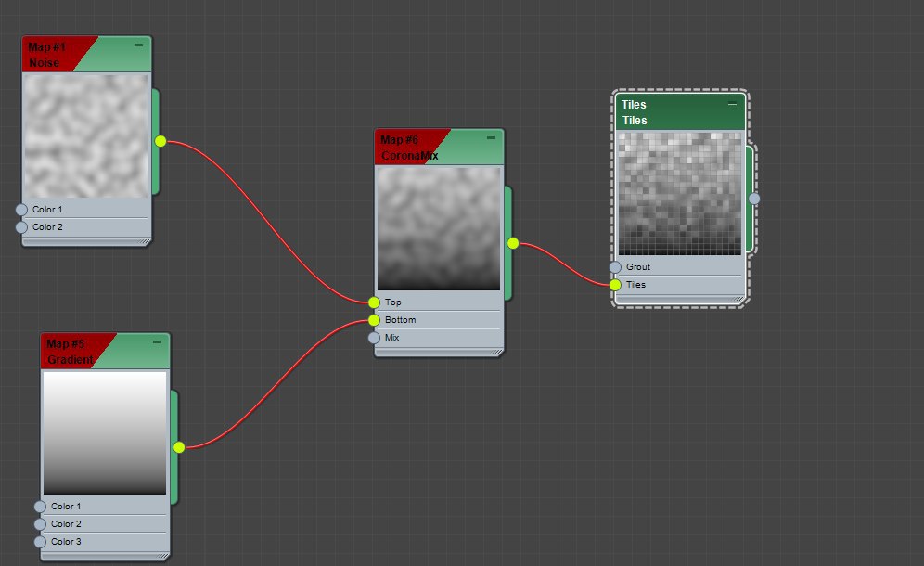Select the Map #1 Noise node title bar
Image resolution: width=924 pixels, height=566 pixels.
(x=86, y=54)
